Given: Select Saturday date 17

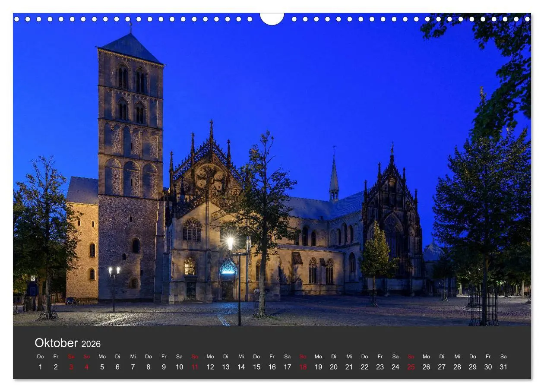Looking at the screenshot, I should 288,367.
